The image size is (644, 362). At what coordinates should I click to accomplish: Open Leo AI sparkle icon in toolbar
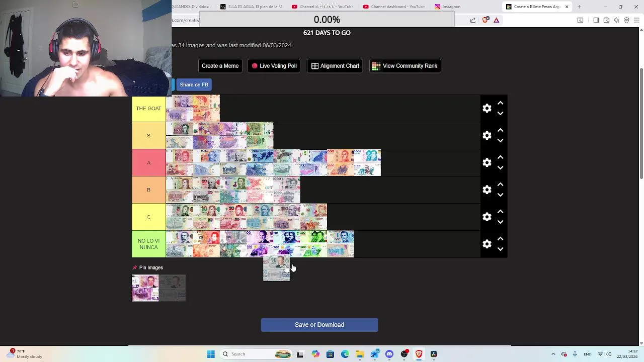click(616, 20)
